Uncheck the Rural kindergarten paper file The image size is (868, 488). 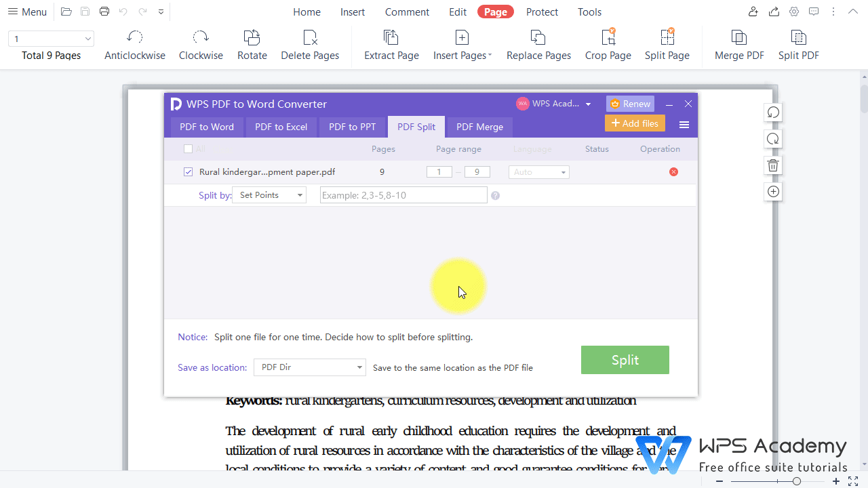[188, 171]
